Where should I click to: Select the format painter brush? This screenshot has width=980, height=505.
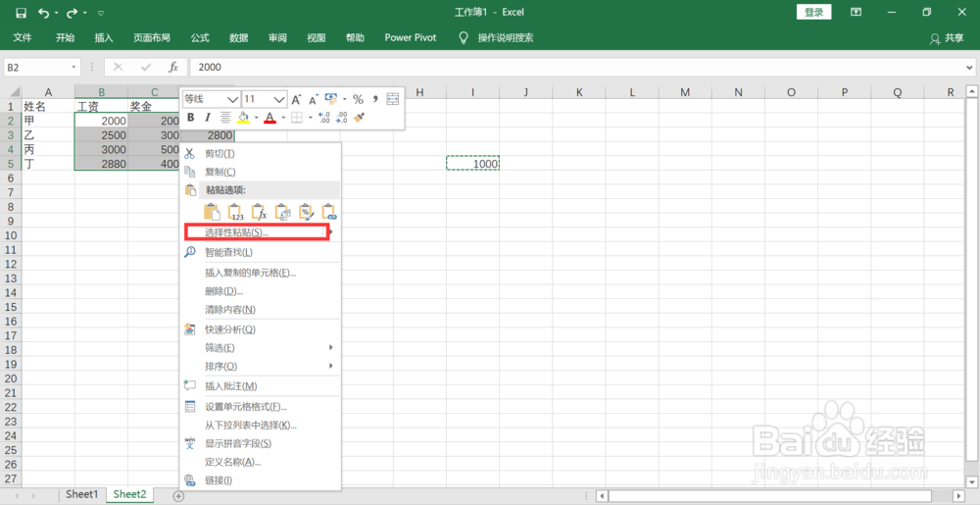(x=359, y=117)
